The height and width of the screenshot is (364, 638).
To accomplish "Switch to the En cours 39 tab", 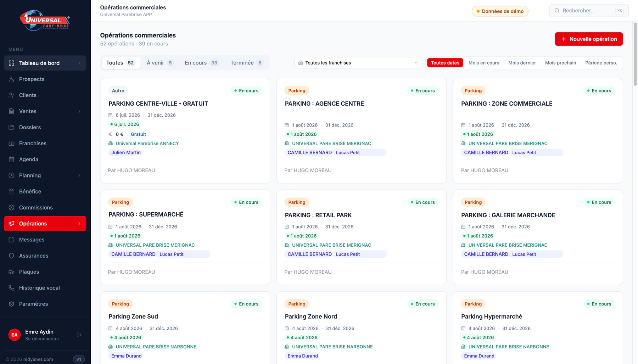I will point(201,63).
